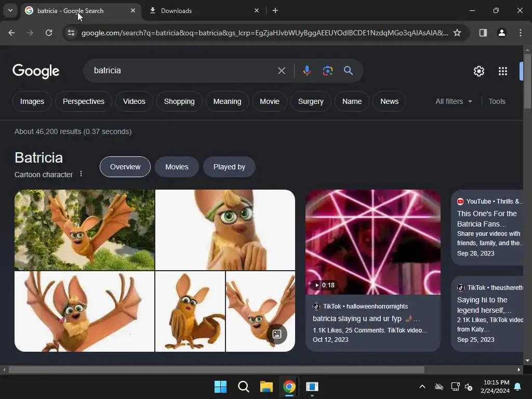
Task: Click the horizontal scrollbar thumb
Action: [x=217, y=370]
